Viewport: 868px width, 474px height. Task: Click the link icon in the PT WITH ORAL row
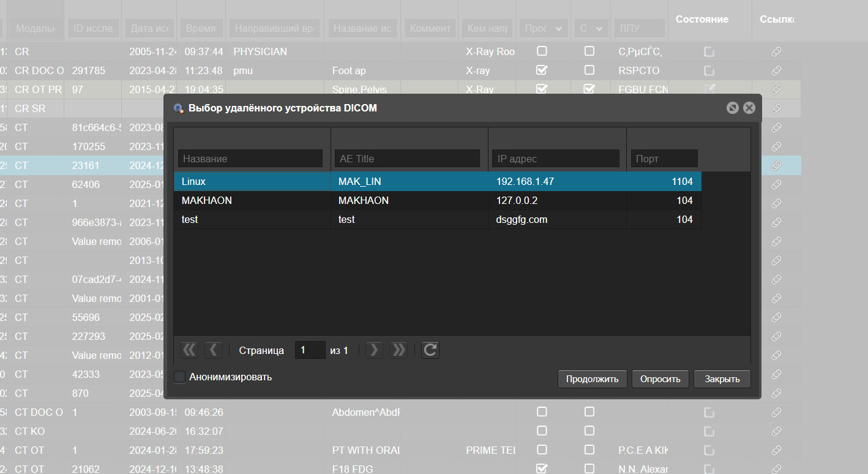[x=776, y=450]
